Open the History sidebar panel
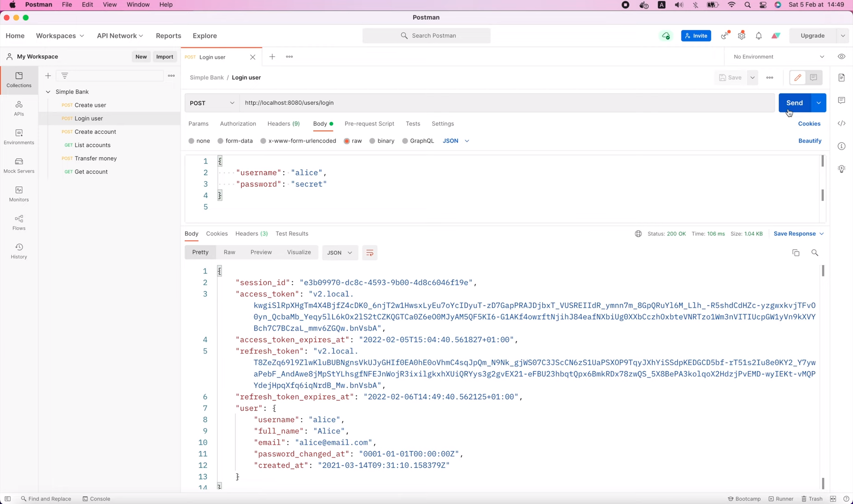The width and height of the screenshot is (853, 504). [x=19, y=251]
